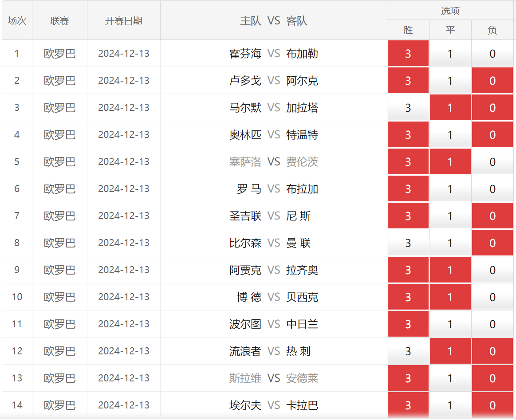The height and width of the screenshot is (420, 516).
Task: Select loss (0) for 霍芬海 VS 布加勒
Action: (x=492, y=54)
